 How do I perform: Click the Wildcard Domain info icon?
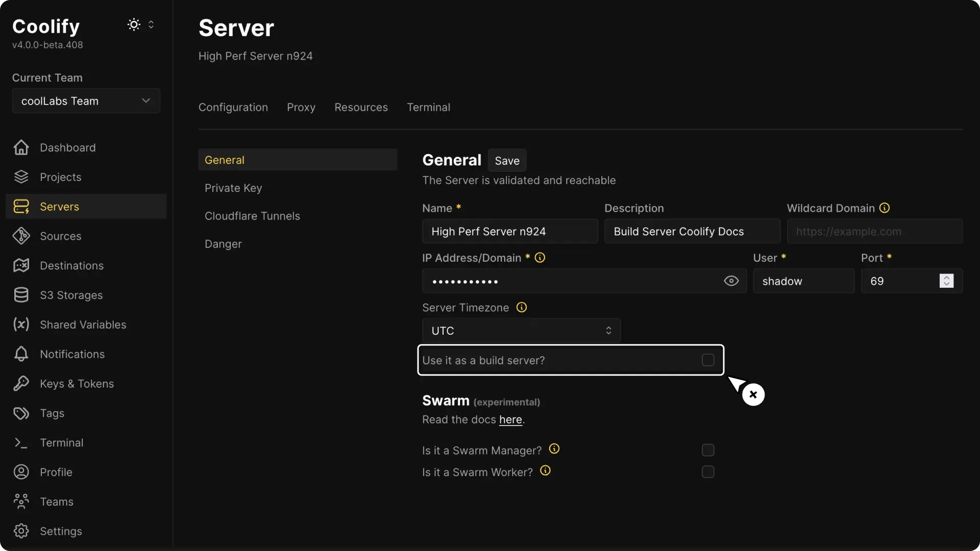(885, 208)
